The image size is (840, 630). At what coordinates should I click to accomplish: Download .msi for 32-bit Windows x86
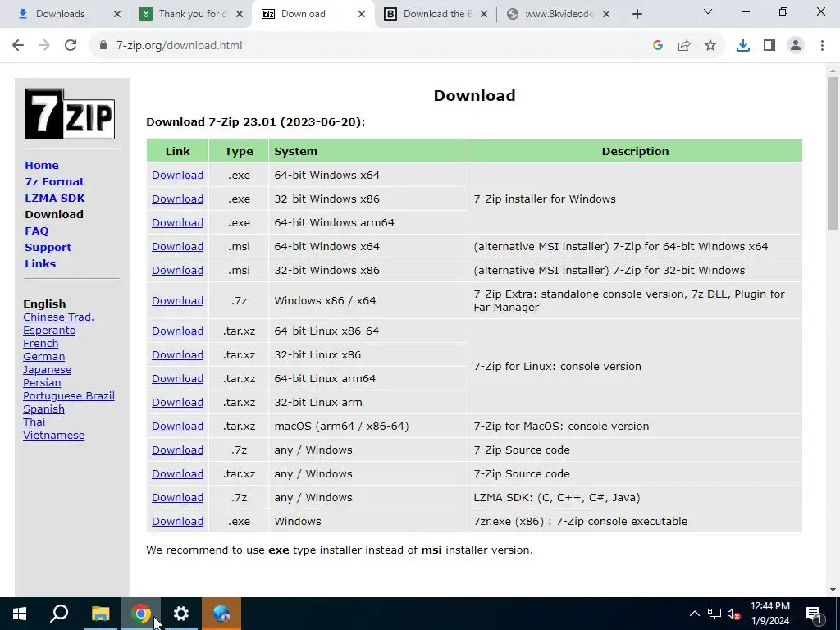point(177,271)
